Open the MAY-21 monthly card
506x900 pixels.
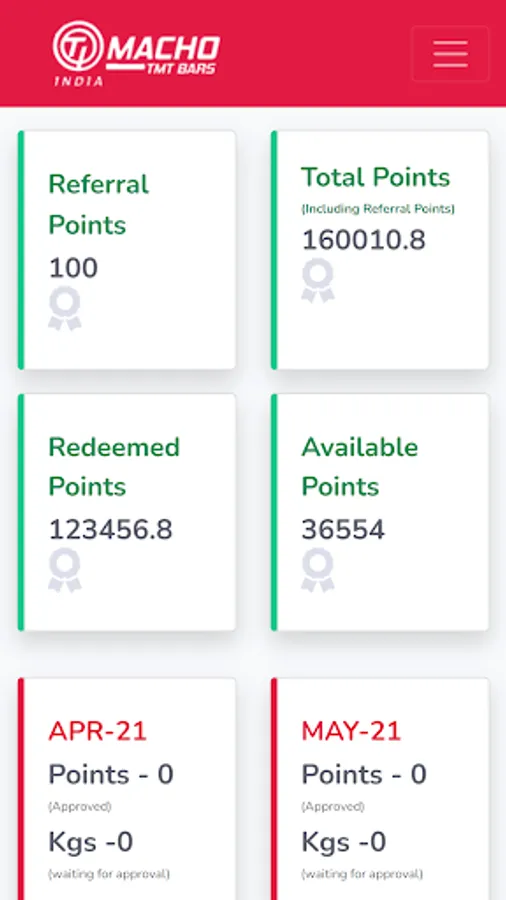point(380,789)
